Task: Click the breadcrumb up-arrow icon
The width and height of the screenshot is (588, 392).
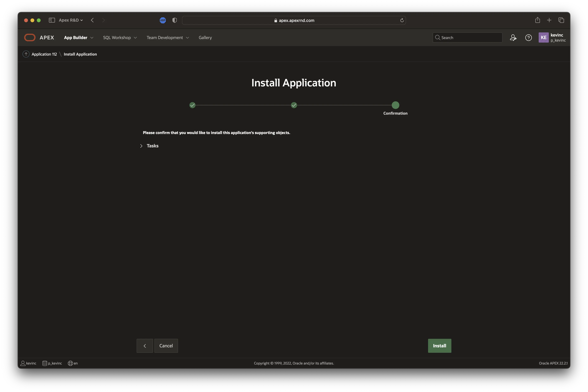Action: (26, 54)
